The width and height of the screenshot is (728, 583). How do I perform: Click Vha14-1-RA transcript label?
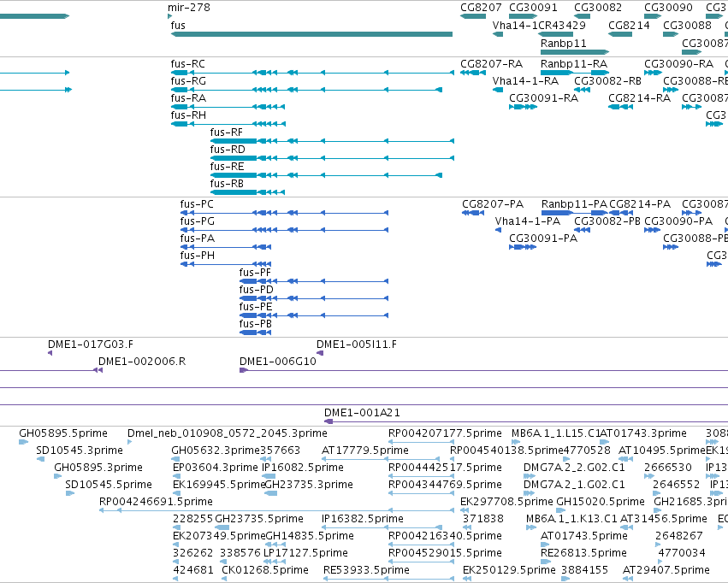(x=525, y=80)
